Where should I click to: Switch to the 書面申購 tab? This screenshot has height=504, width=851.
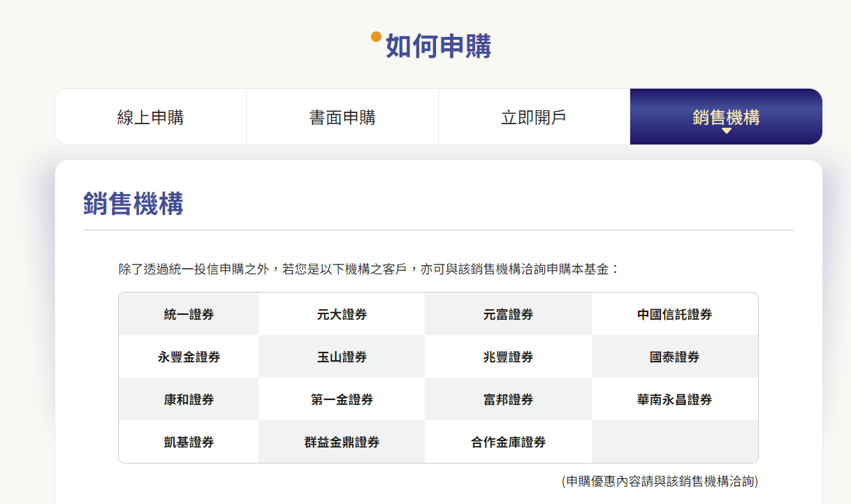tap(342, 117)
